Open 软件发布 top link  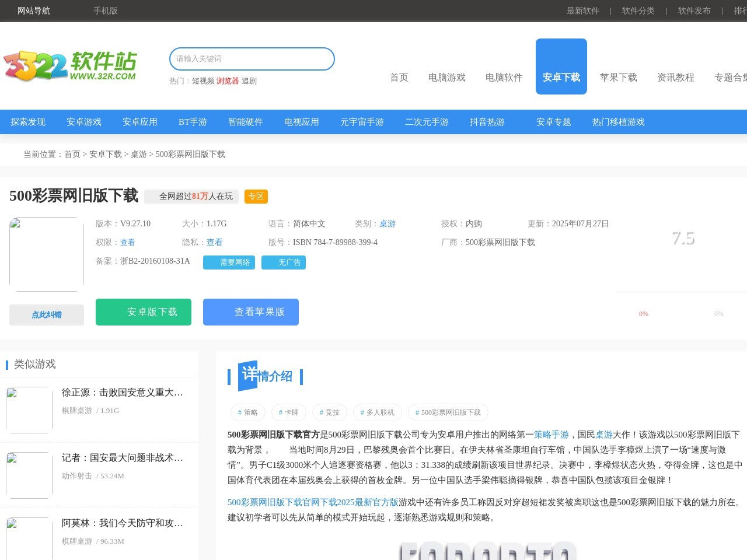(x=694, y=10)
